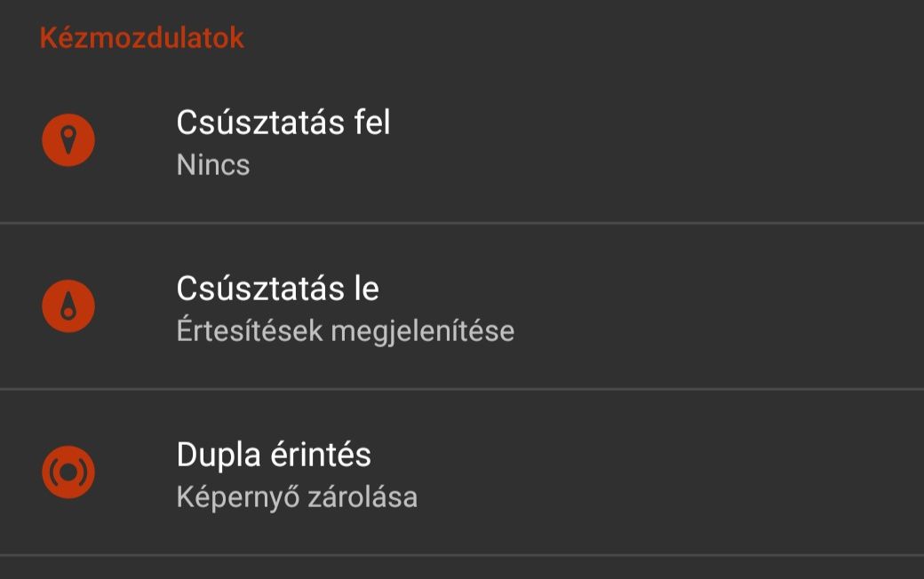
Task: Tap the swipe up gesture icon
Action: [68, 140]
